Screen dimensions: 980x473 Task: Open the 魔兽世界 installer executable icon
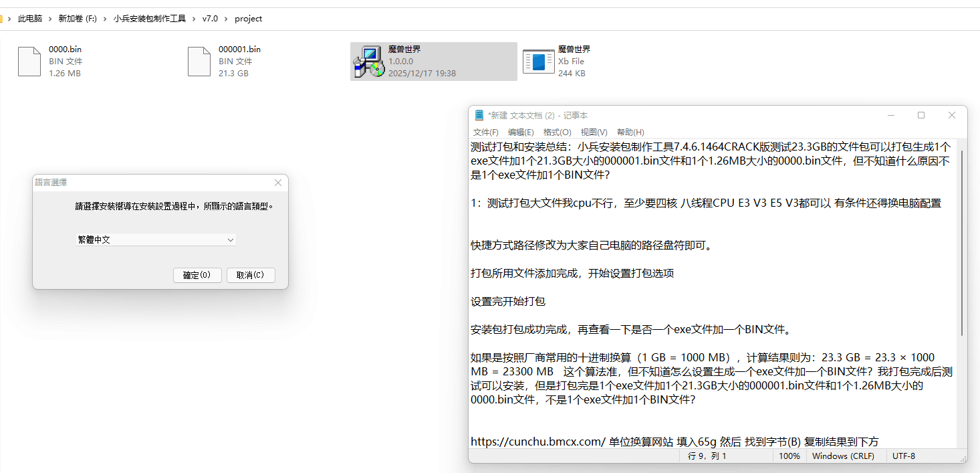tap(368, 61)
